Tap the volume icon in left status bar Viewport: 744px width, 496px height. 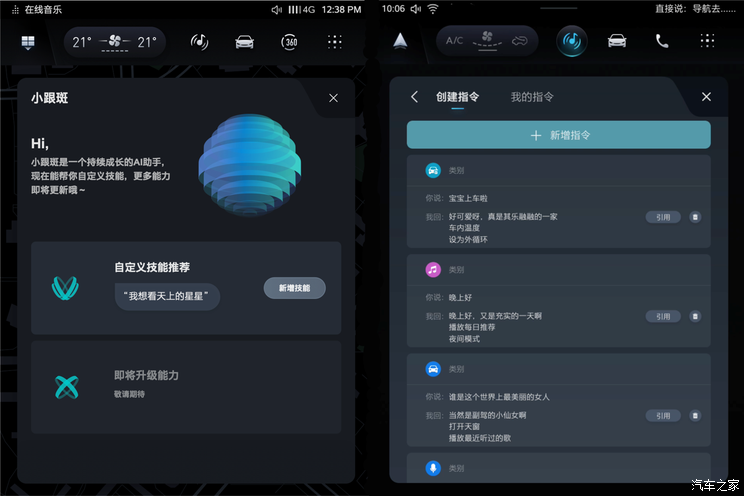(276, 9)
